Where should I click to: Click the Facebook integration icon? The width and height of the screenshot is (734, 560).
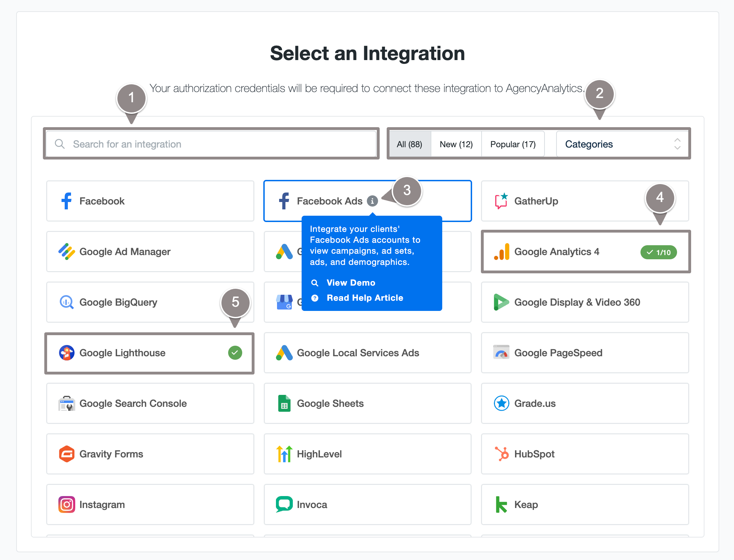tap(66, 201)
